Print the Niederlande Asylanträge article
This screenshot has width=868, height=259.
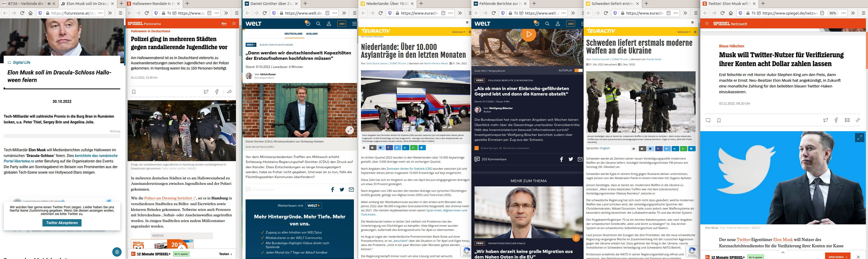click(364, 148)
